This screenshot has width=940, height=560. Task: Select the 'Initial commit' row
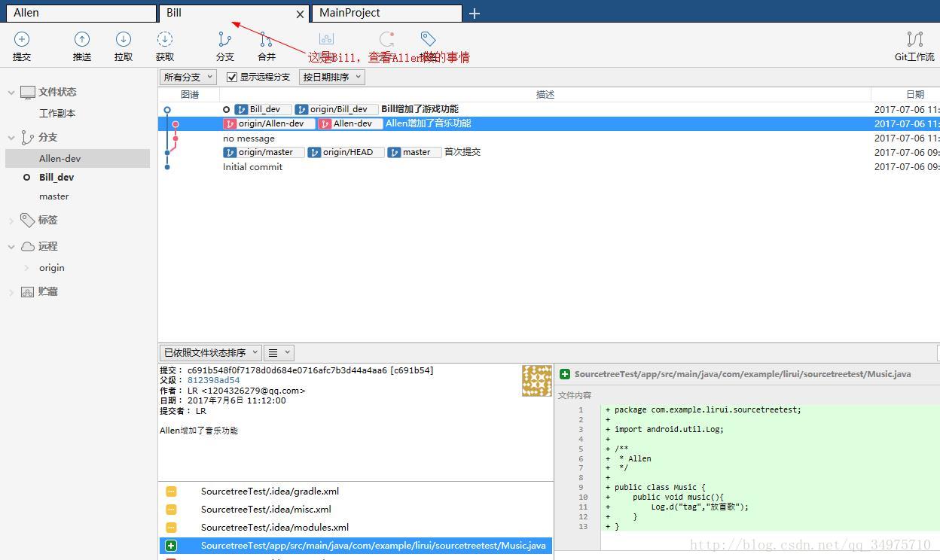[549, 167]
